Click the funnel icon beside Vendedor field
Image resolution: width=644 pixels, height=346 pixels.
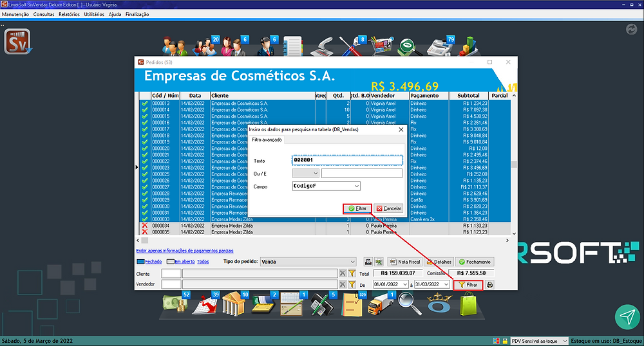tap(352, 284)
